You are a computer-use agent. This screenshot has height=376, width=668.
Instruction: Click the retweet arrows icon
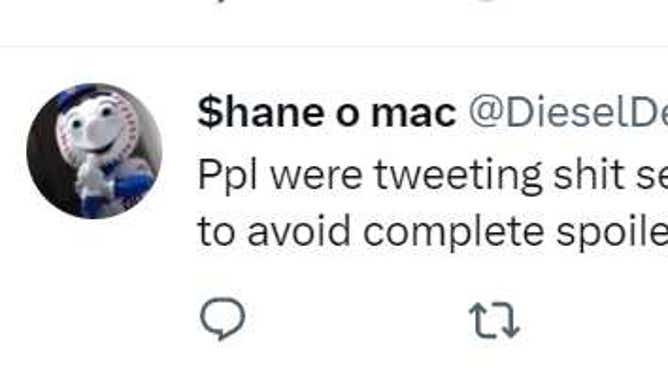pos(494,320)
